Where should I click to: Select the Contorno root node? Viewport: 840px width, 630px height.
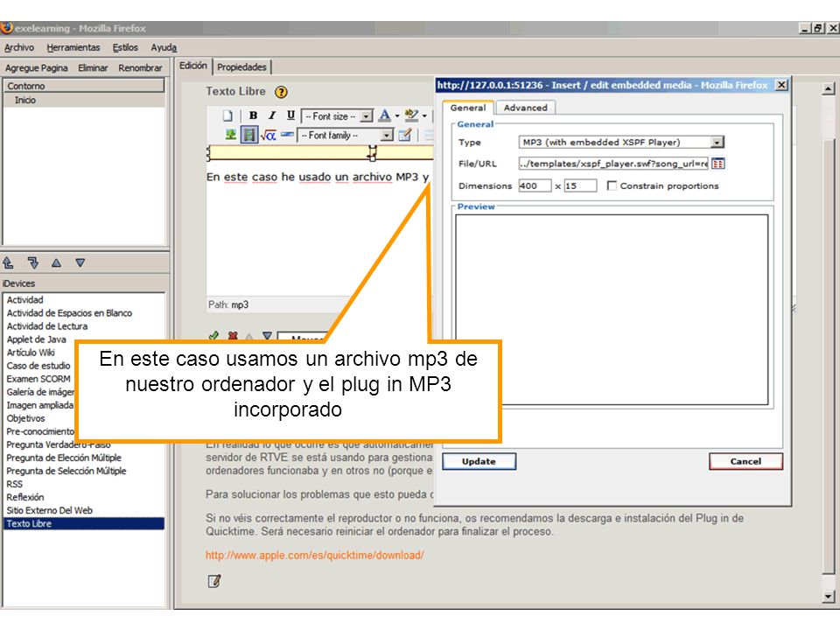(85, 86)
